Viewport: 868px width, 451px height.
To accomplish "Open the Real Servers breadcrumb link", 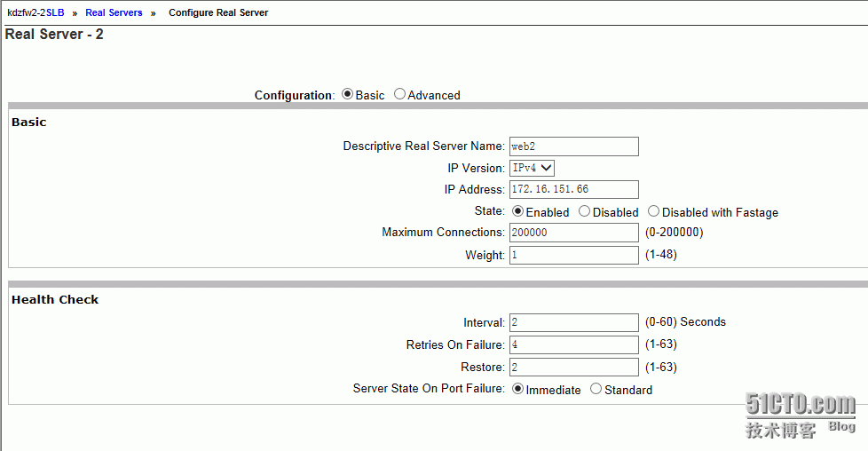I will coord(114,12).
